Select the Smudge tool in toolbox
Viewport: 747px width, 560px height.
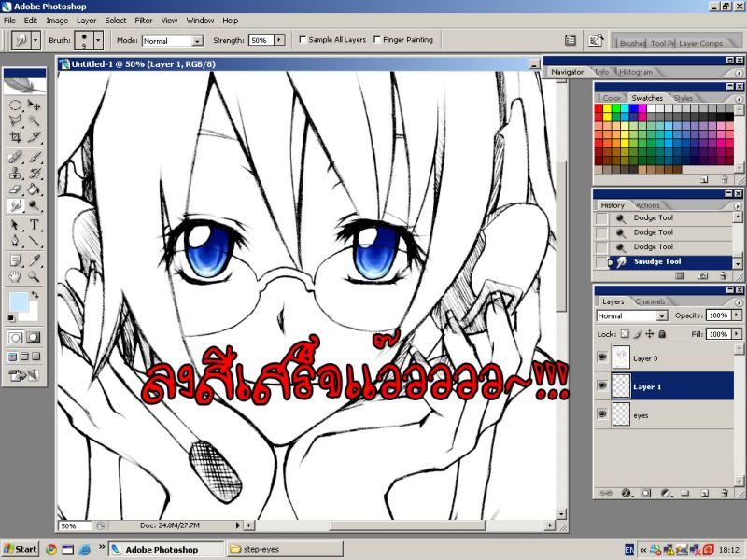point(15,205)
